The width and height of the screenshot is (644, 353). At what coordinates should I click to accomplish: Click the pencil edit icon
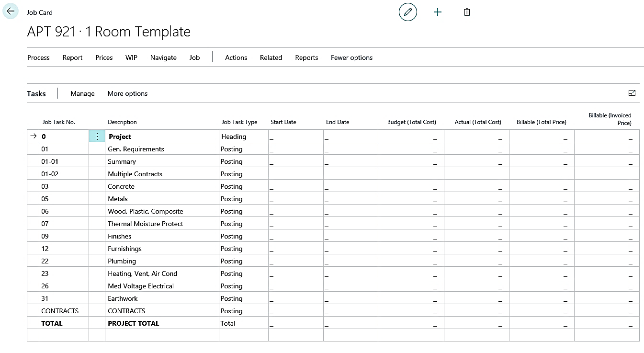click(x=407, y=12)
